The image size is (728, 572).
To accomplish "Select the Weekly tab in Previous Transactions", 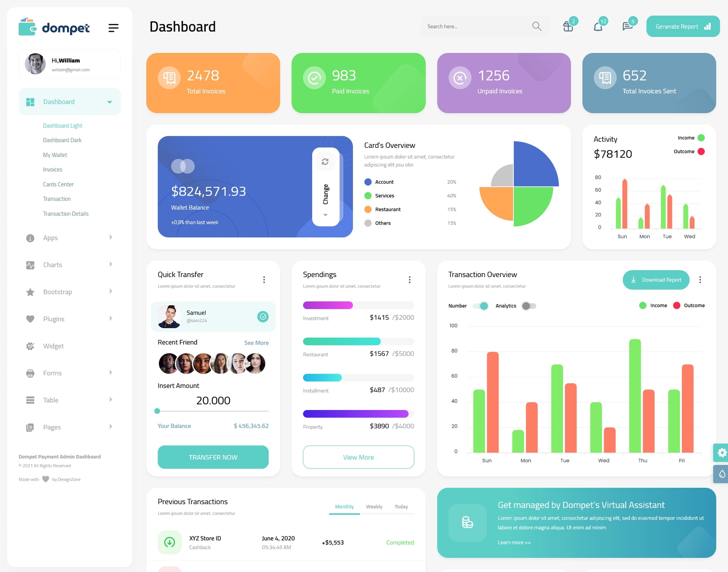I will pyautogui.click(x=374, y=506).
